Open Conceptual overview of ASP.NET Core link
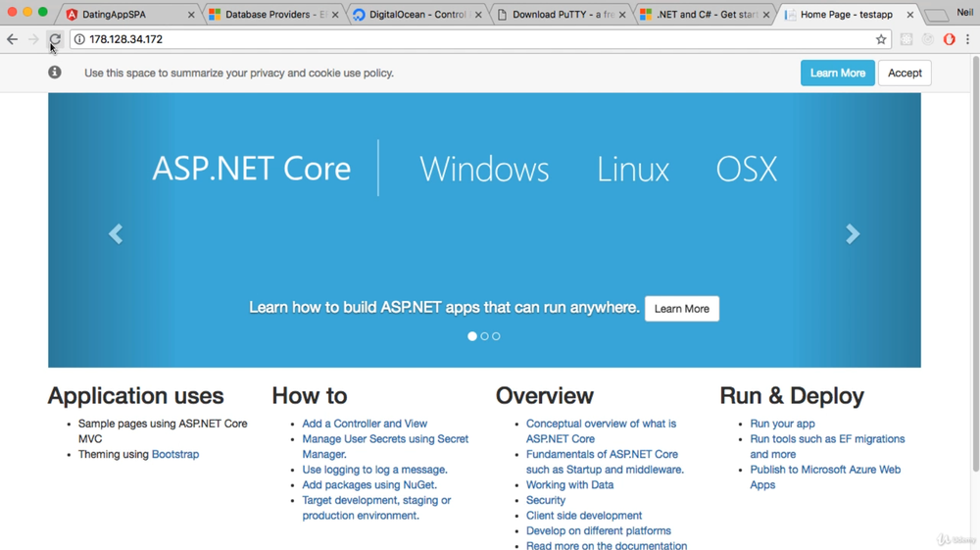The width and height of the screenshot is (980, 550). click(601, 431)
